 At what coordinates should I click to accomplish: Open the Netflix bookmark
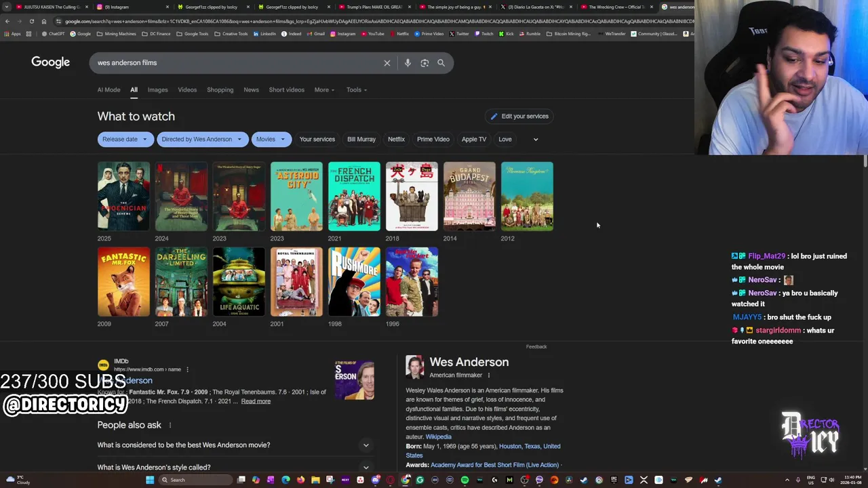point(399,34)
